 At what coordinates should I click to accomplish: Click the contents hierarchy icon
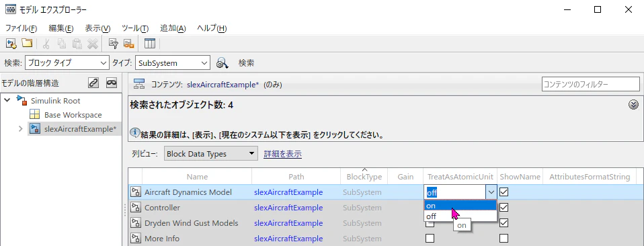140,84
